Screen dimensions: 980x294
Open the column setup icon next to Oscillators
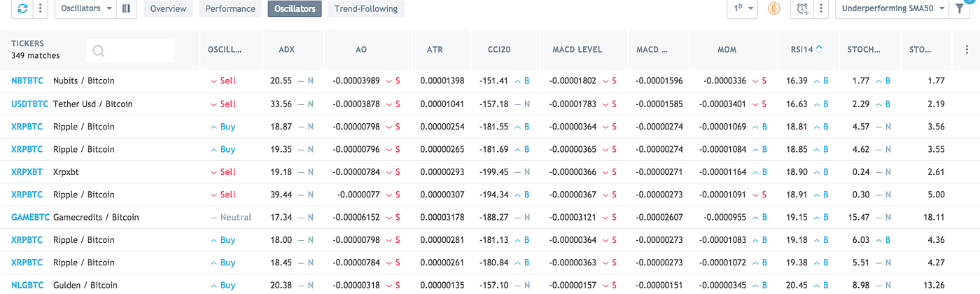click(126, 8)
